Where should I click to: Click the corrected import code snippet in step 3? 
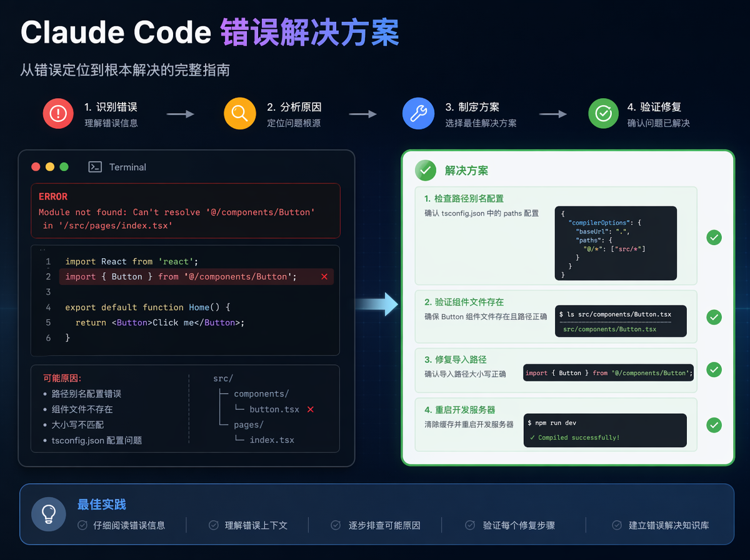pos(609,372)
